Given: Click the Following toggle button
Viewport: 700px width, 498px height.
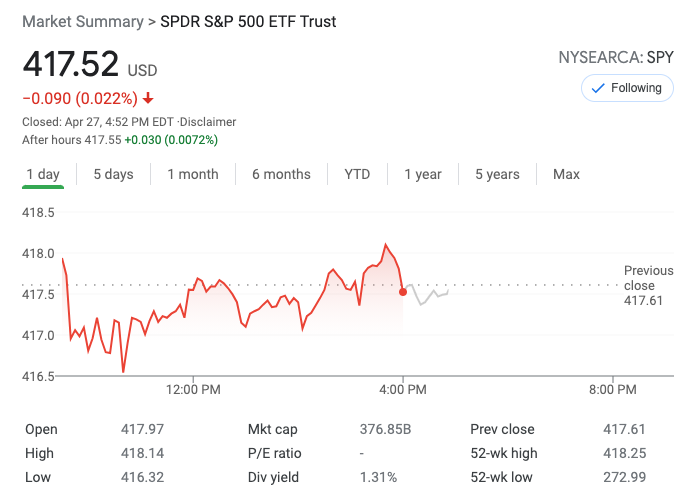Looking at the screenshot, I should [x=627, y=88].
